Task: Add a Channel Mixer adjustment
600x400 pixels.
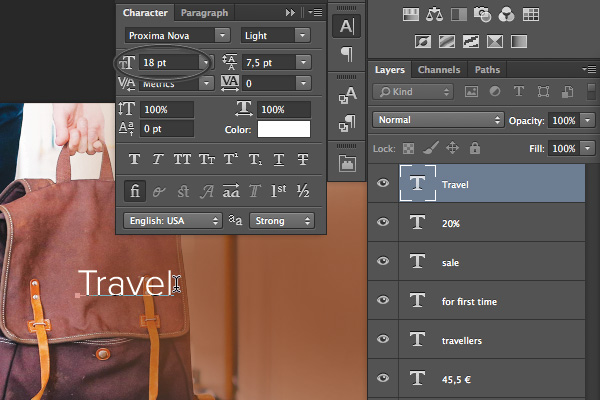Action: pyautogui.click(x=506, y=15)
